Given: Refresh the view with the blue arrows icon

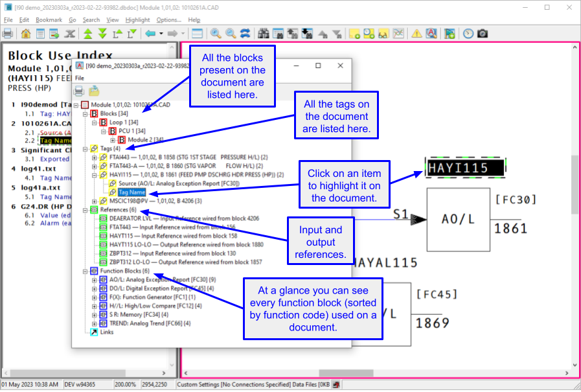Looking at the screenshot, I should point(245,33).
